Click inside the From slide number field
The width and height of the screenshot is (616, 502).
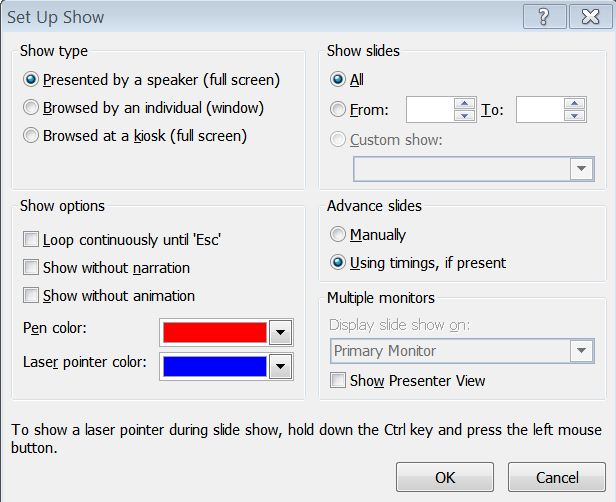point(430,110)
